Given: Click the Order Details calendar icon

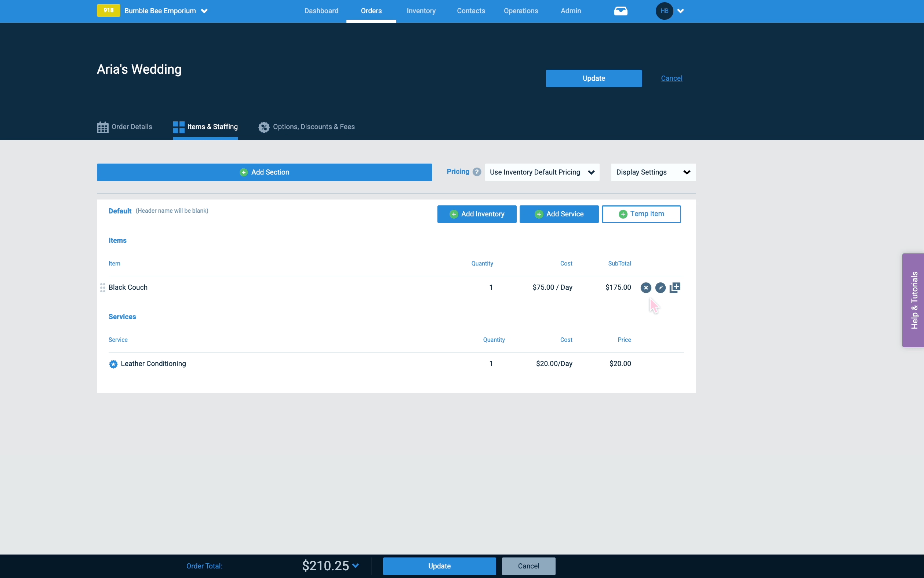Looking at the screenshot, I should pyautogui.click(x=102, y=127).
